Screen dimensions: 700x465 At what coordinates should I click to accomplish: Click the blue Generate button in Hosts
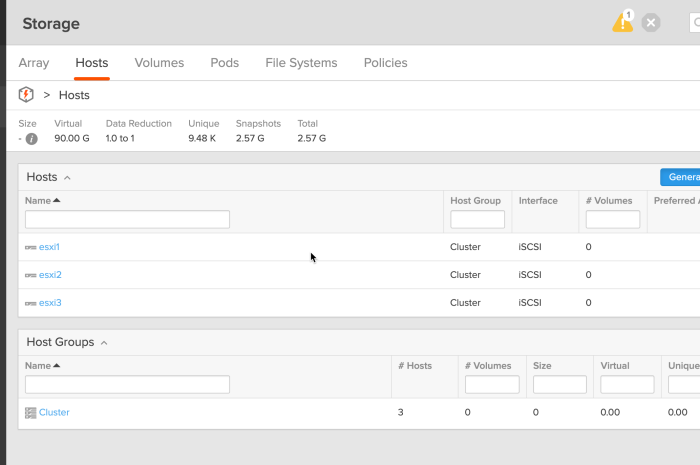pyautogui.click(x=680, y=177)
